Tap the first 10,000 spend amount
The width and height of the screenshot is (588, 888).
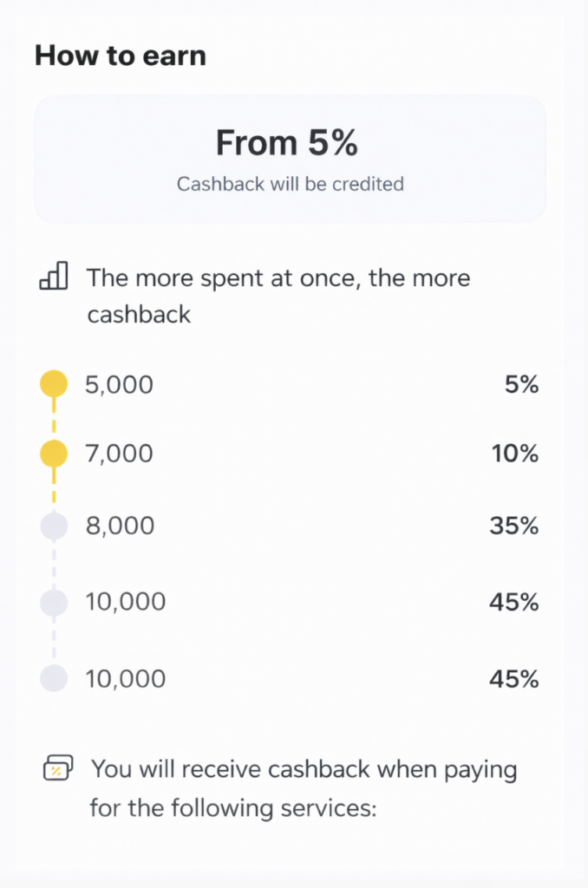pyautogui.click(x=127, y=602)
